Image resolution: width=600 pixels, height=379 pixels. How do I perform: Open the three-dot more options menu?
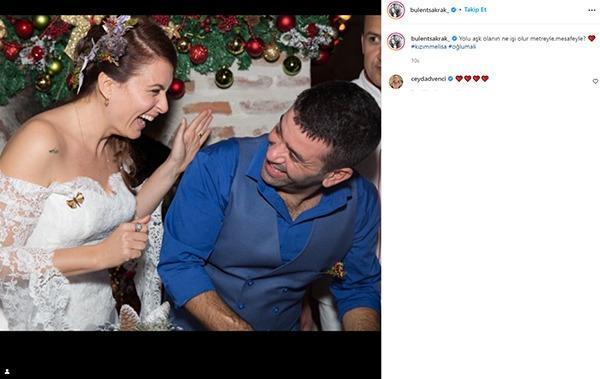click(592, 10)
